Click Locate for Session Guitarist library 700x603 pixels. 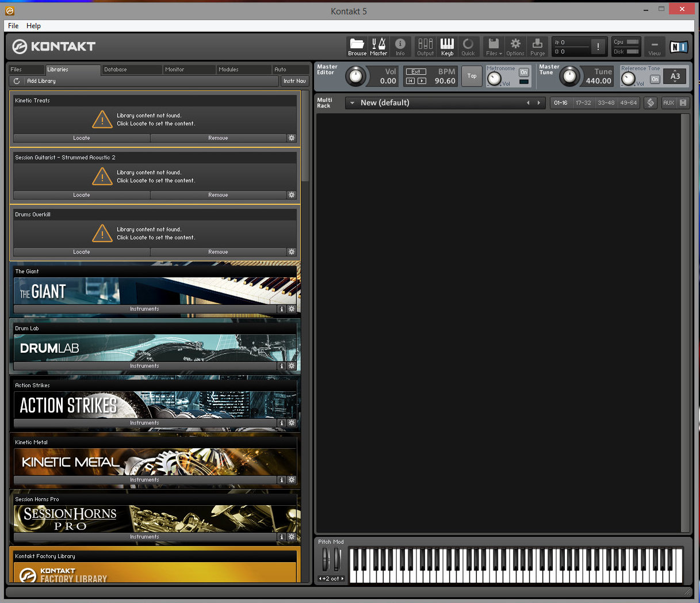(x=82, y=195)
